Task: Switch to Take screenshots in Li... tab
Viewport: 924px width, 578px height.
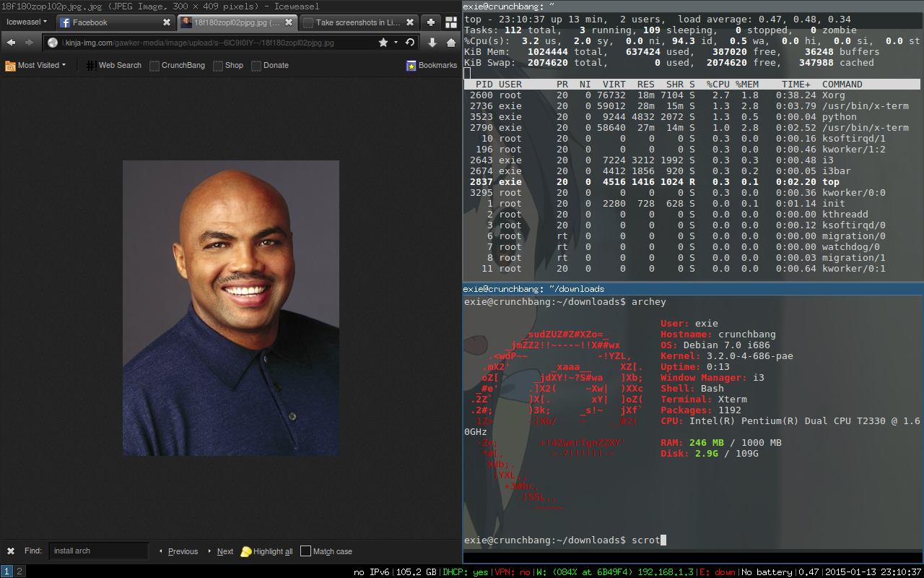Action: pos(354,22)
